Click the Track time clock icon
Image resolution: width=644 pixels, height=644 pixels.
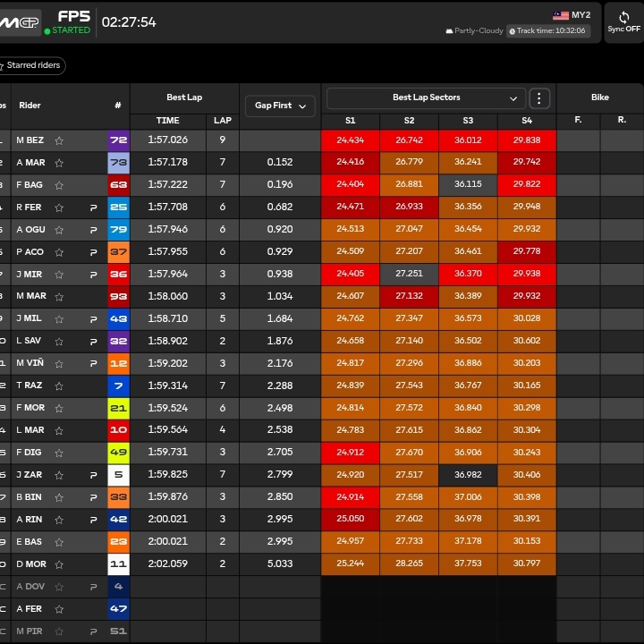[x=512, y=30]
